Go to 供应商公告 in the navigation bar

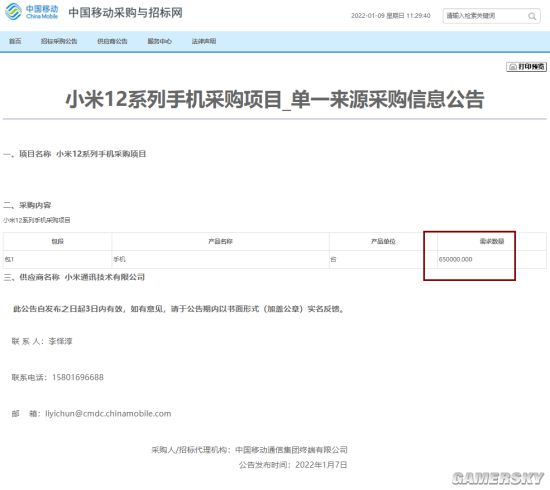pos(112,41)
